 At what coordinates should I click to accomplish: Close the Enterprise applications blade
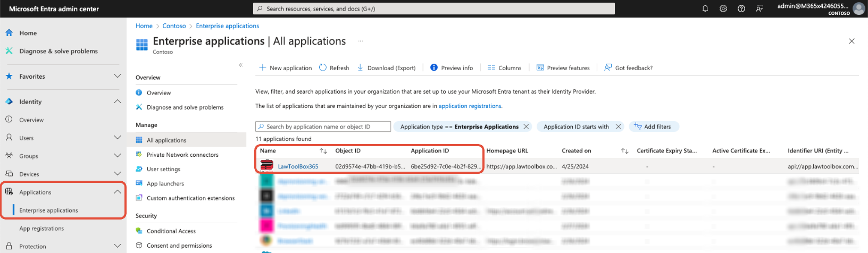[852, 41]
